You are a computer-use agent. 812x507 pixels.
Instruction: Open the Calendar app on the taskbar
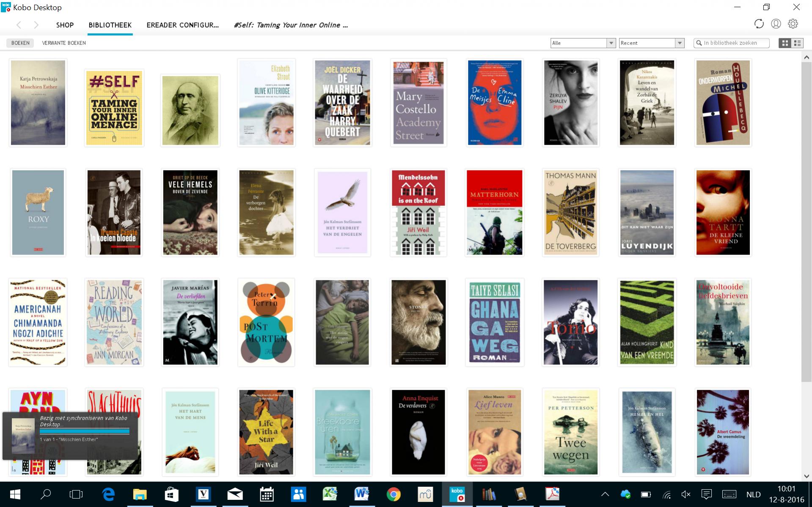point(267,494)
